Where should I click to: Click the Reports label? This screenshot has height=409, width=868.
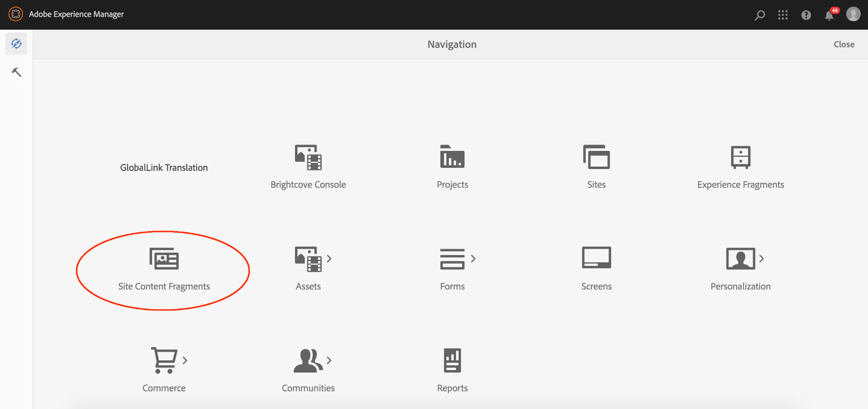452,388
